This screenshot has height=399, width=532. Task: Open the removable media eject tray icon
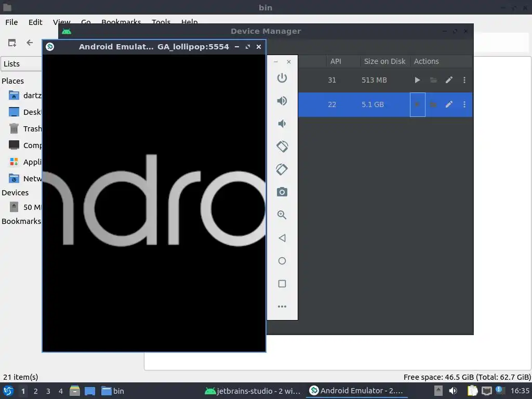click(x=438, y=391)
